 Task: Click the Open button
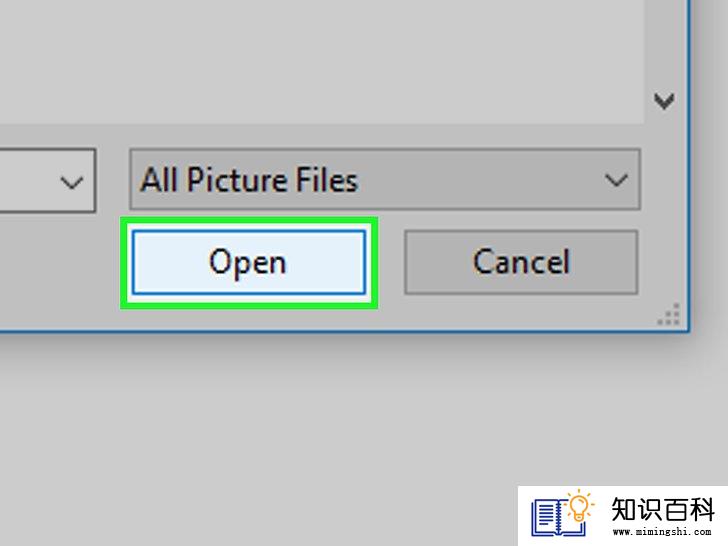[x=249, y=262]
